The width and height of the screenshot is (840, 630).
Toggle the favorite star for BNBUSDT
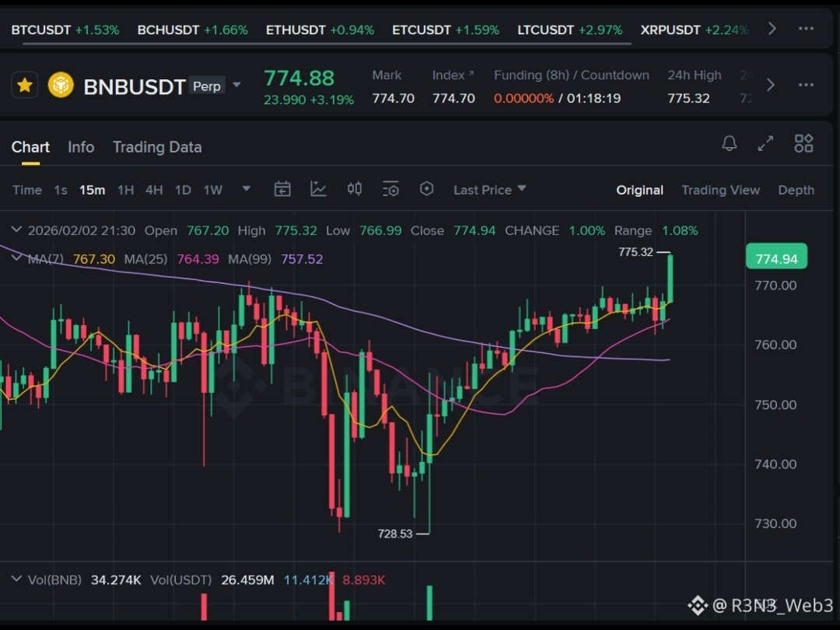(x=25, y=86)
